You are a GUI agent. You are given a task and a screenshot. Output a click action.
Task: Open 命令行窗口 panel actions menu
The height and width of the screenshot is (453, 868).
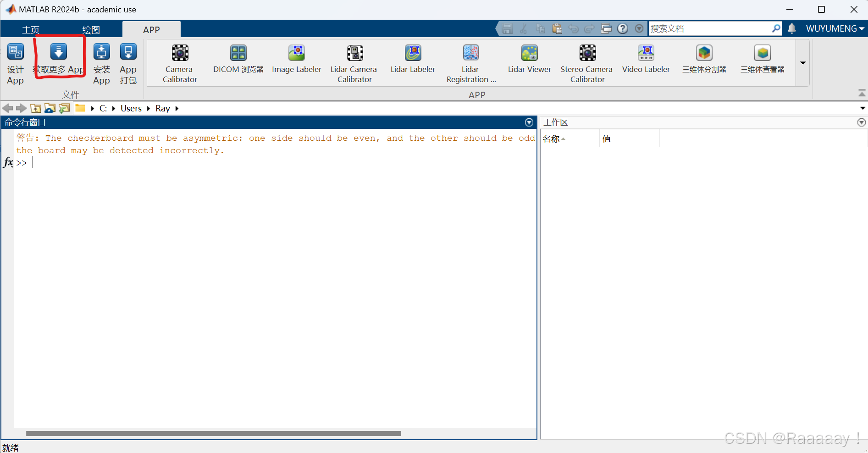[529, 122]
